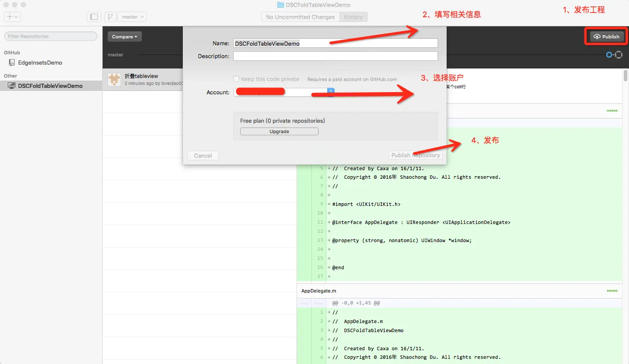Expand the AppDelegate.m hunk ellipsis
This screenshot has height=364, width=629.
(x=311, y=303)
